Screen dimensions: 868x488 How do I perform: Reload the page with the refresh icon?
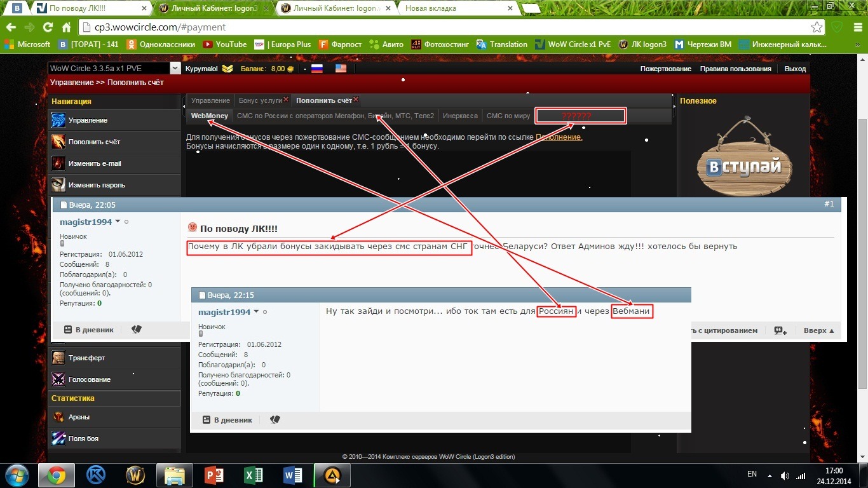click(48, 27)
